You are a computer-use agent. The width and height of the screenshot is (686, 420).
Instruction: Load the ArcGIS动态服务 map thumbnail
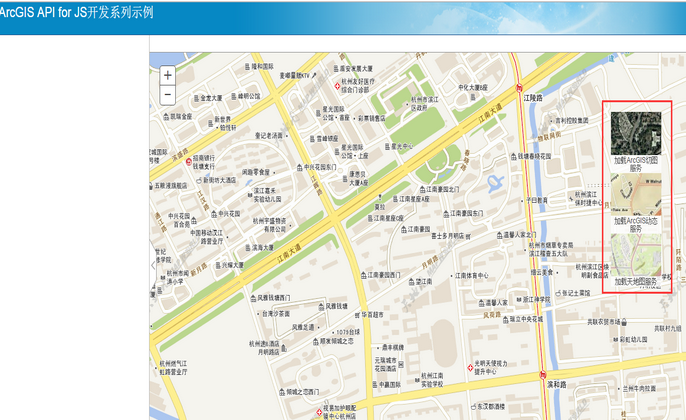[636, 194]
